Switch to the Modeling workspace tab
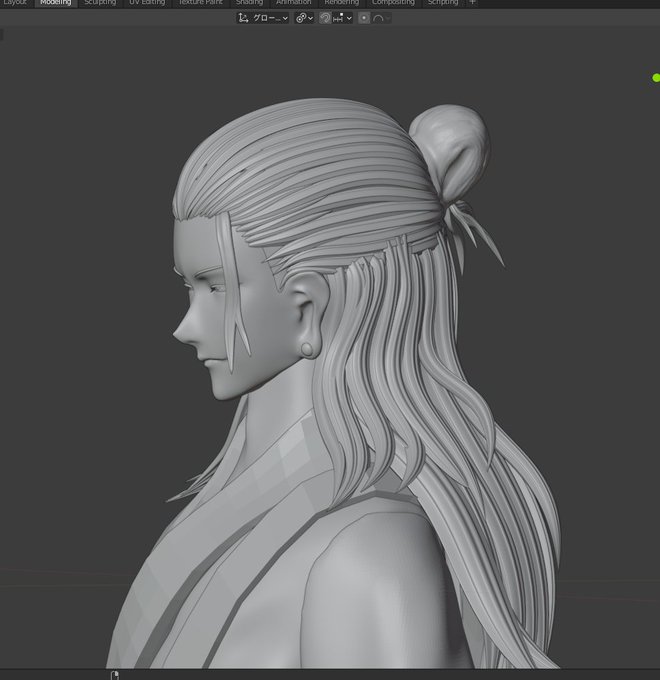 pos(56,3)
